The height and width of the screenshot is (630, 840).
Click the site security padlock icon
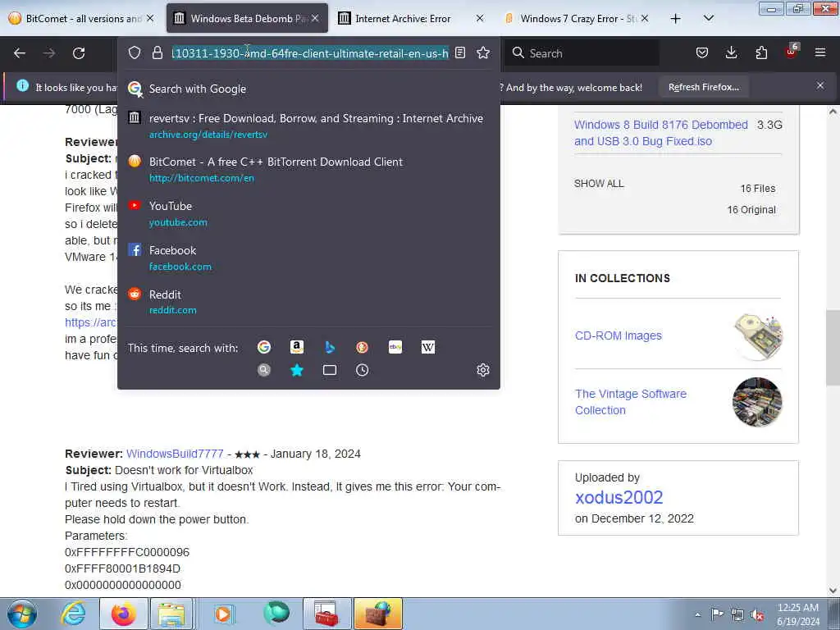(157, 52)
